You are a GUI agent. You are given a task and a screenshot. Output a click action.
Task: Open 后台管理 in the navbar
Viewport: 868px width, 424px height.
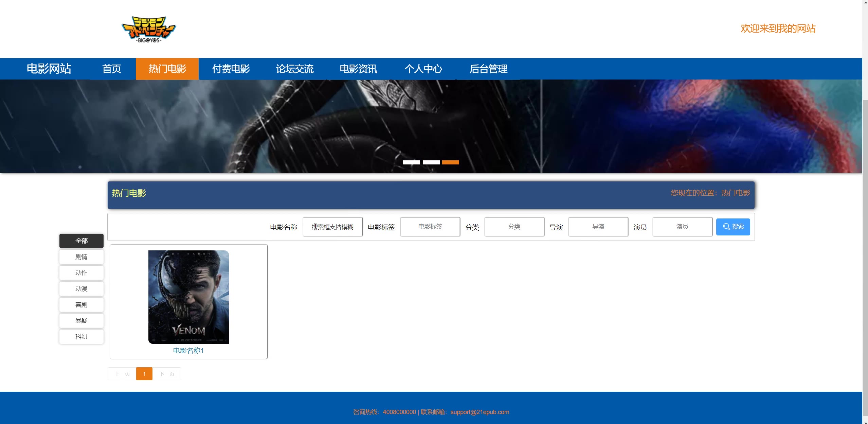click(x=488, y=69)
